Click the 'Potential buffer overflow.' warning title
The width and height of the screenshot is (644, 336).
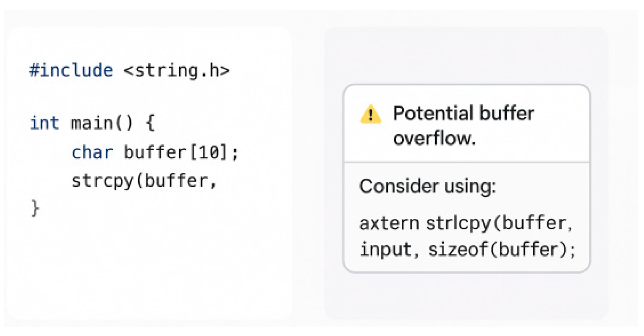(463, 126)
